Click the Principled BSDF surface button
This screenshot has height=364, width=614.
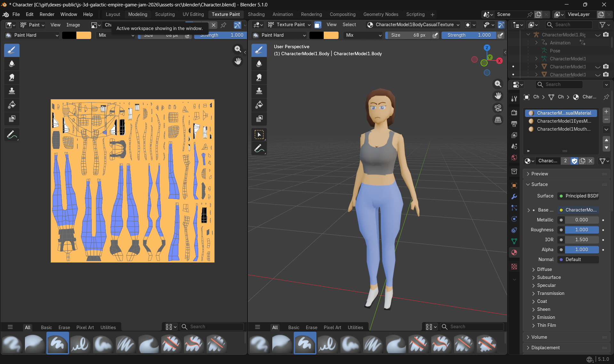[x=578, y=196]
